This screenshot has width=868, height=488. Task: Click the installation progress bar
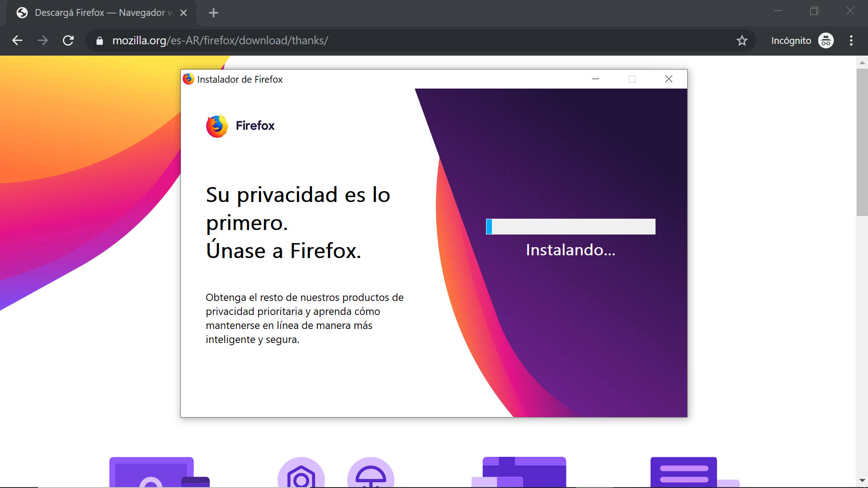[571, 227]
